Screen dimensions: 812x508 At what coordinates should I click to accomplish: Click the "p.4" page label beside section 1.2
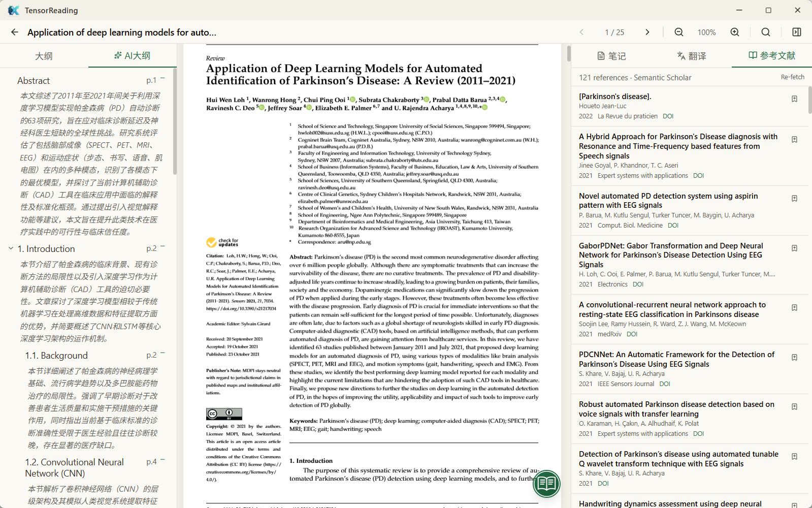[151, 462]
